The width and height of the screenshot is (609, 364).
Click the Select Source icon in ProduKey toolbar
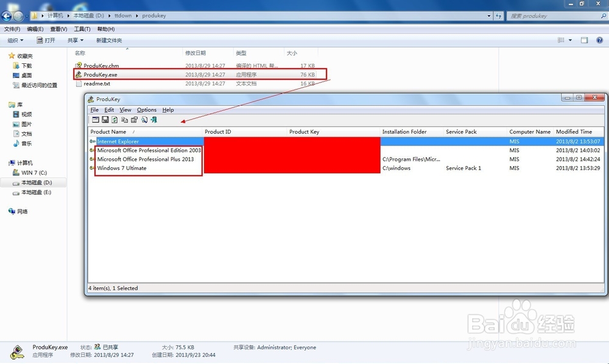tap(96, 120)
